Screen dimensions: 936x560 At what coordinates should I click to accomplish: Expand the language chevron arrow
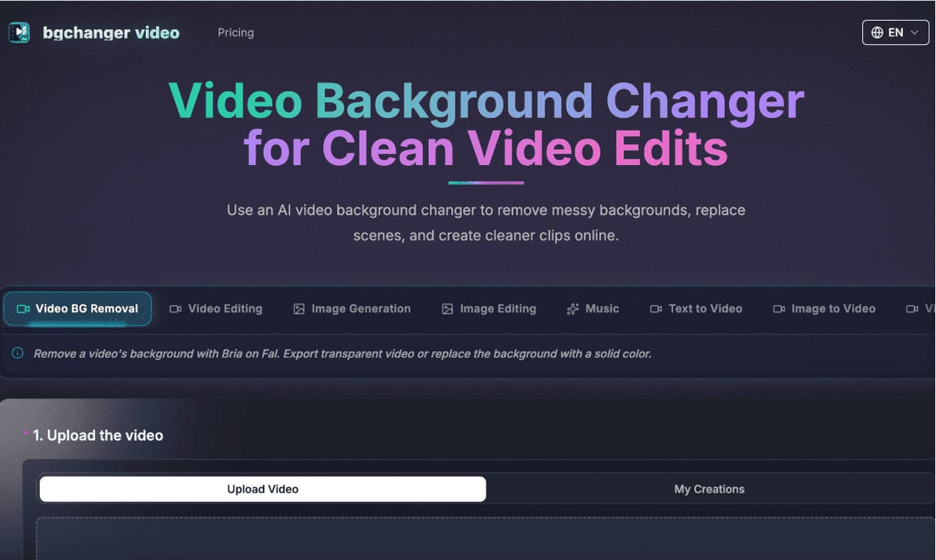point(915,32)
